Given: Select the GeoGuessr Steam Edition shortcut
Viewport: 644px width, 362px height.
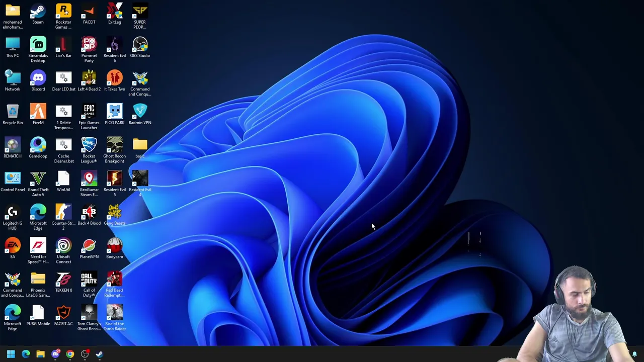Looking at the screenshot, I should (89, 184).
